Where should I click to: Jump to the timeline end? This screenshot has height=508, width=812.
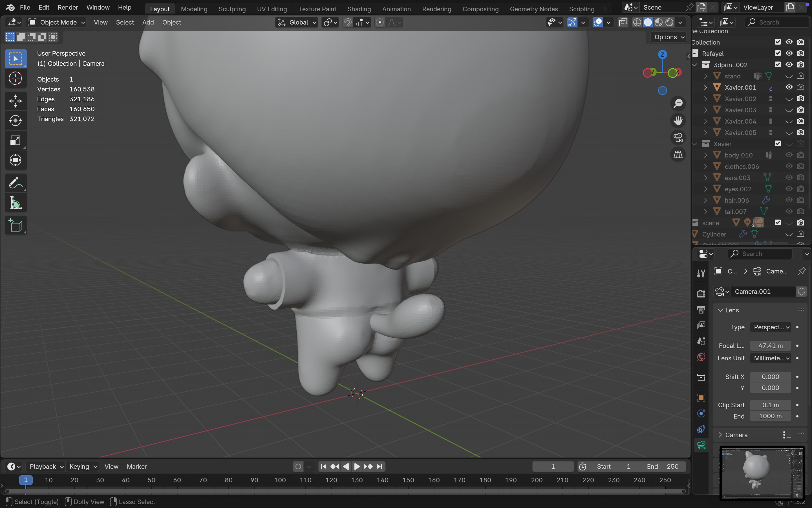pyautogui.click(x=379, y=466)
